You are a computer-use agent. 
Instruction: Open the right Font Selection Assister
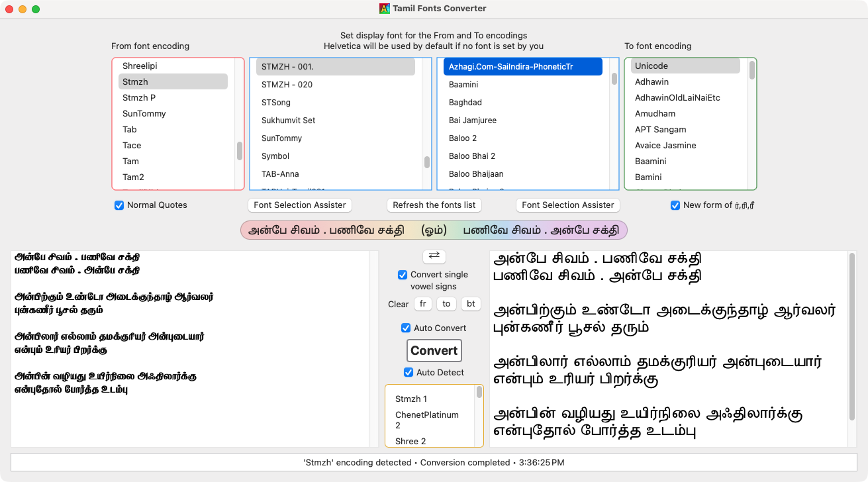568,205
